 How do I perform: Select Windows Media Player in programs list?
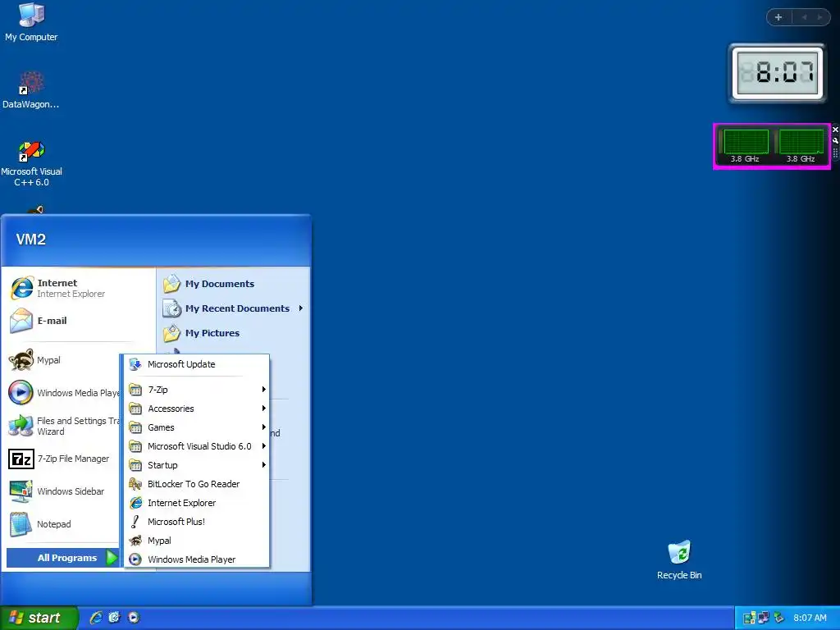pos(197,559)
